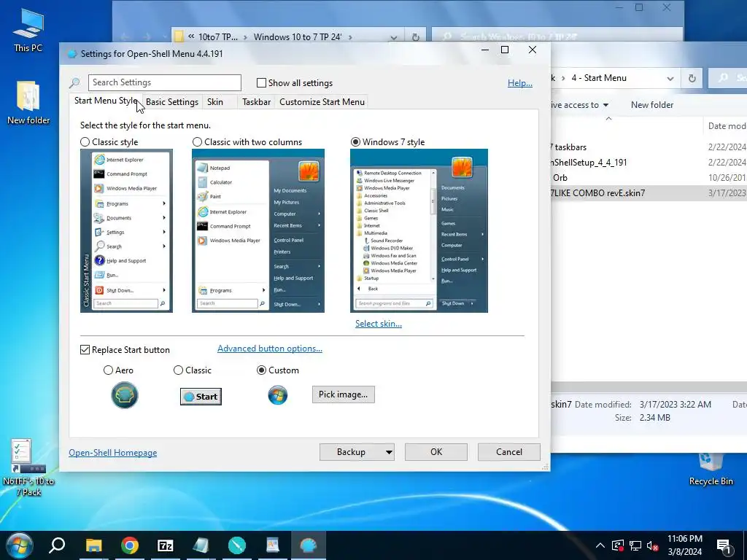Open 7-Zip from the taskbar
747x560 pixels.
click(166, 545)
